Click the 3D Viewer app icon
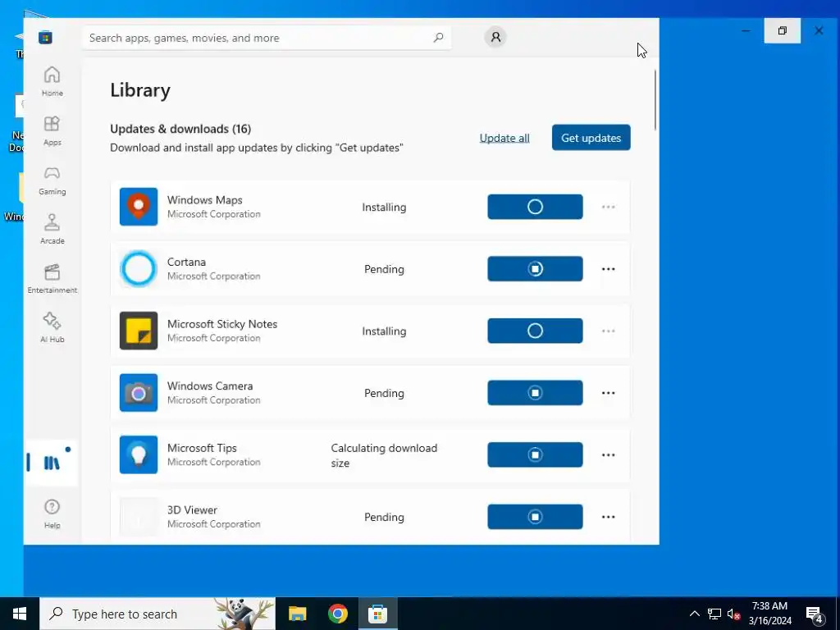The width and height of the screenshot is (840, 630). click(x=139, y=517)
